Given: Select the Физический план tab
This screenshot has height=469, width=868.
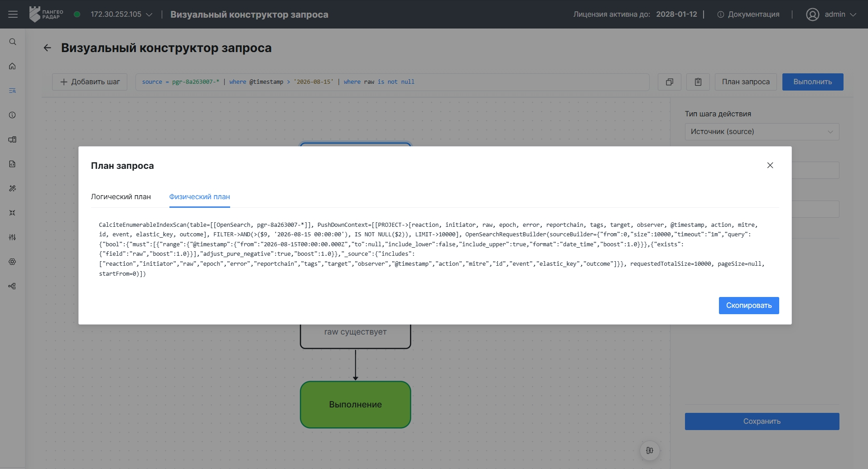Looking at the screenshot, I should click(200, 196).
